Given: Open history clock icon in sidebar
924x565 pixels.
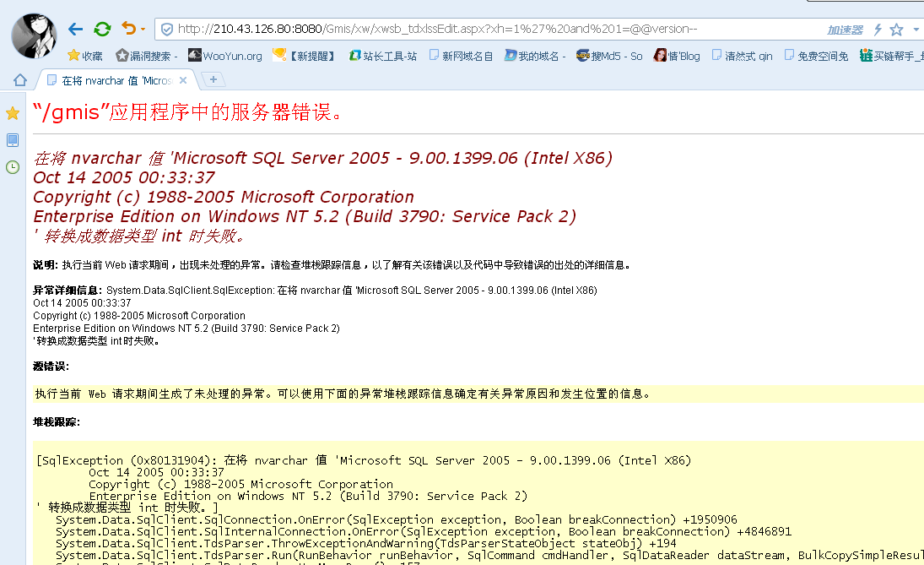Looking at the screenshot, I should (13, 167).
